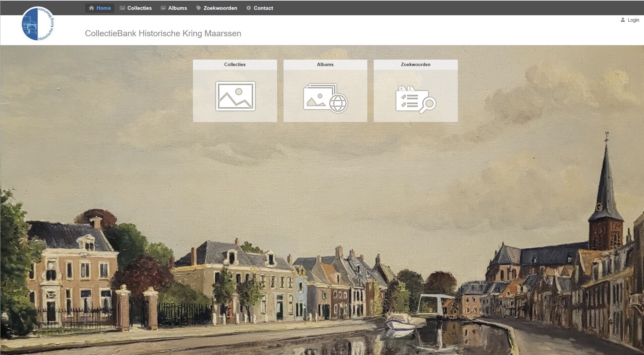Click the user icon beside Login

623,20
